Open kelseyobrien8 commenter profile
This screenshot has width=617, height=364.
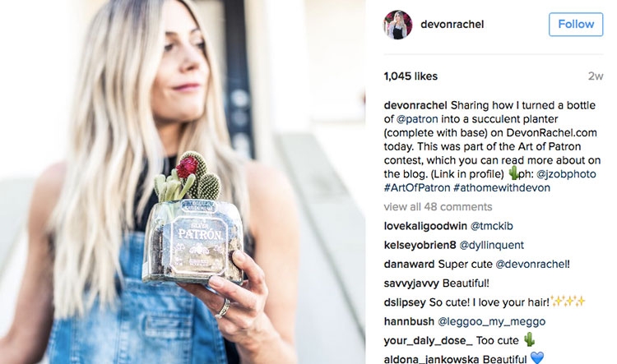[420, 246]
